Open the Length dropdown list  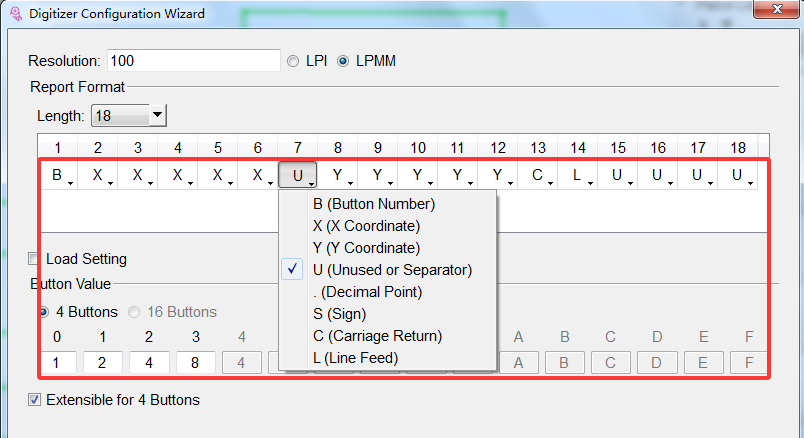[157, 116]
